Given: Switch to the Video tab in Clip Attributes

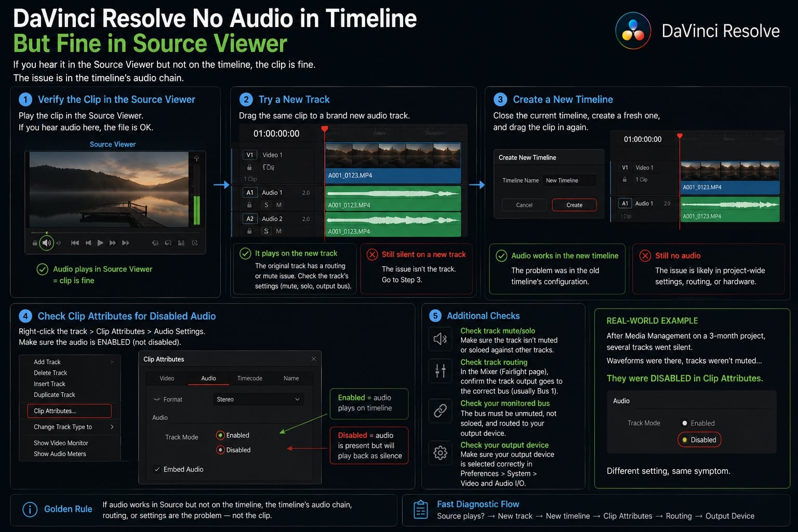Looking at the screenshot, I should tap(167, 378).
